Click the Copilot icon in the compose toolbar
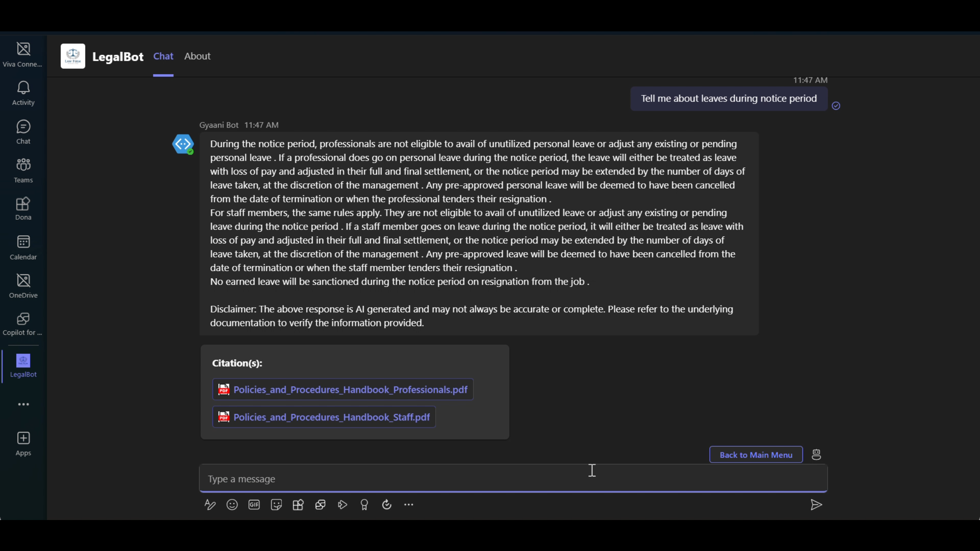This screenshot has width=980, height=551. coord(320,505)
